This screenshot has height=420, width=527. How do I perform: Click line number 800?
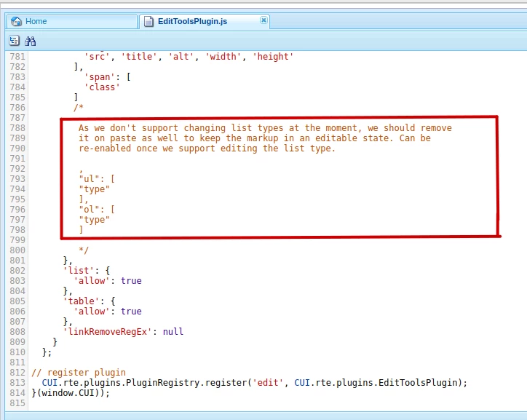point(17,250)
